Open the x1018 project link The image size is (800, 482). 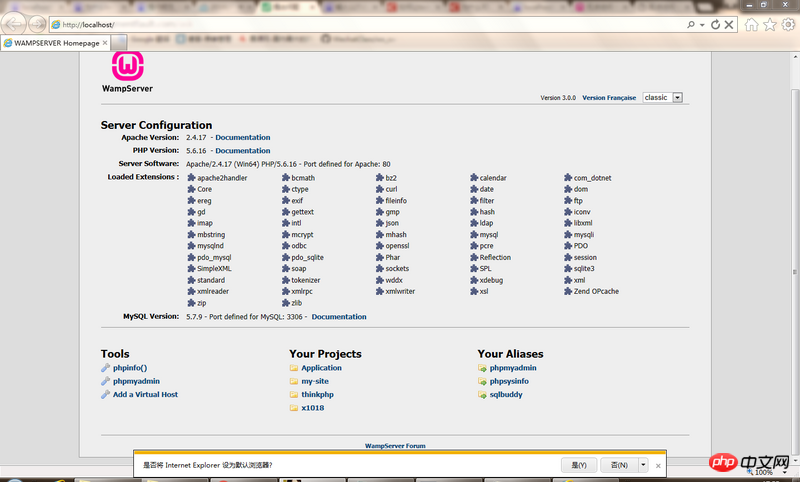[312, 408]
